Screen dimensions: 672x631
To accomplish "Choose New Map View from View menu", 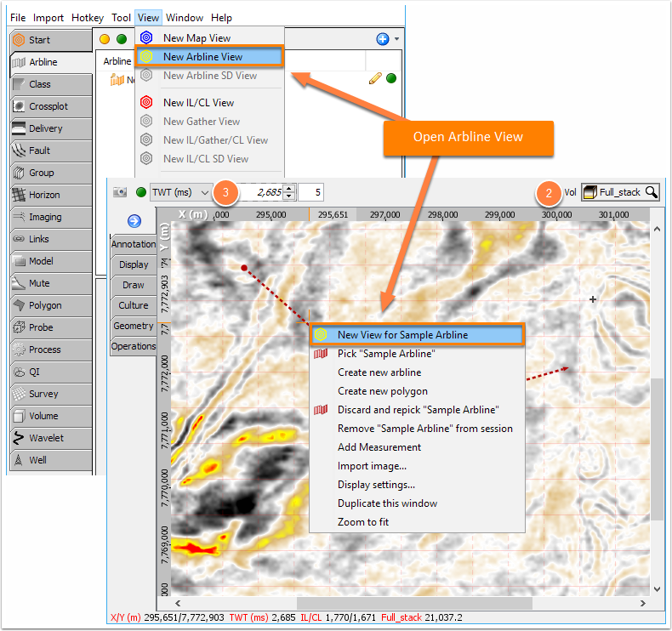I will [209, 38].
